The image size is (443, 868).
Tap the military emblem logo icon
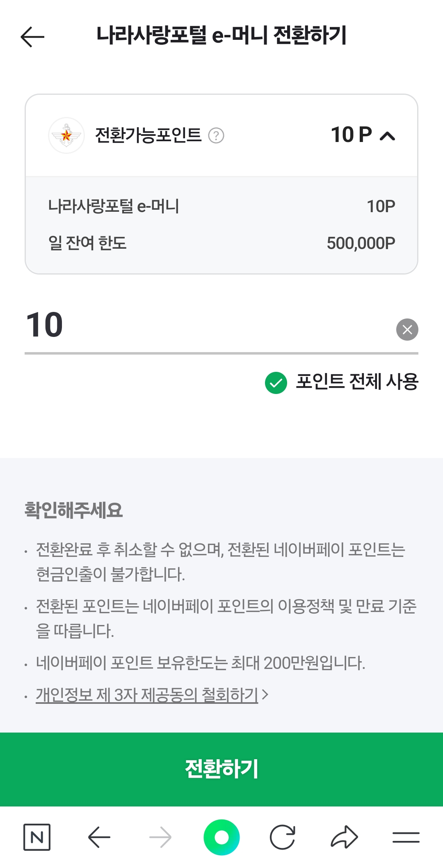(x=66, y=135)
